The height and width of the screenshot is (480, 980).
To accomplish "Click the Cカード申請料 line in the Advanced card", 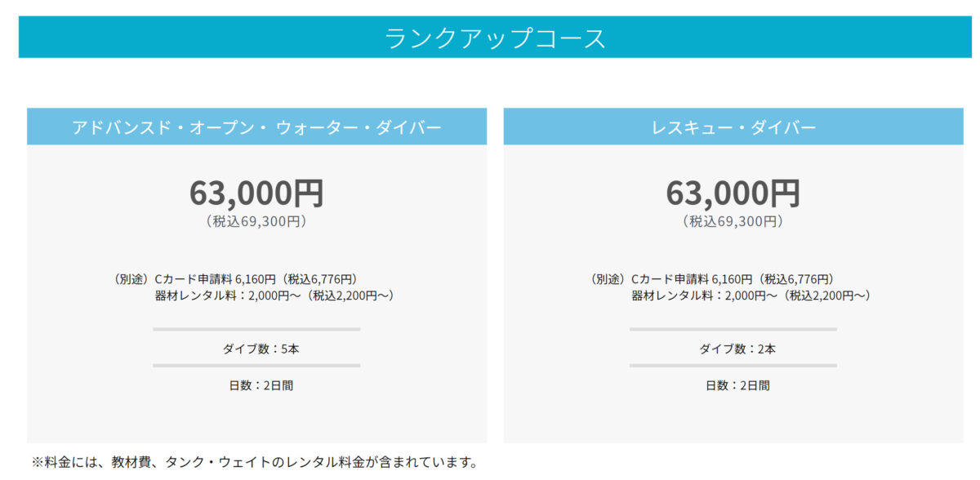I will coord(256,279).
